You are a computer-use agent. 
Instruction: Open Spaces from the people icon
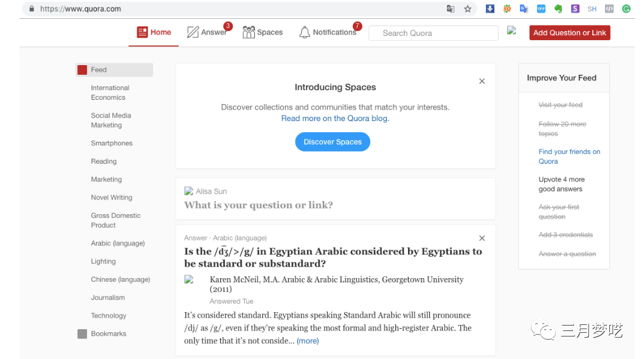pos(249,32)
